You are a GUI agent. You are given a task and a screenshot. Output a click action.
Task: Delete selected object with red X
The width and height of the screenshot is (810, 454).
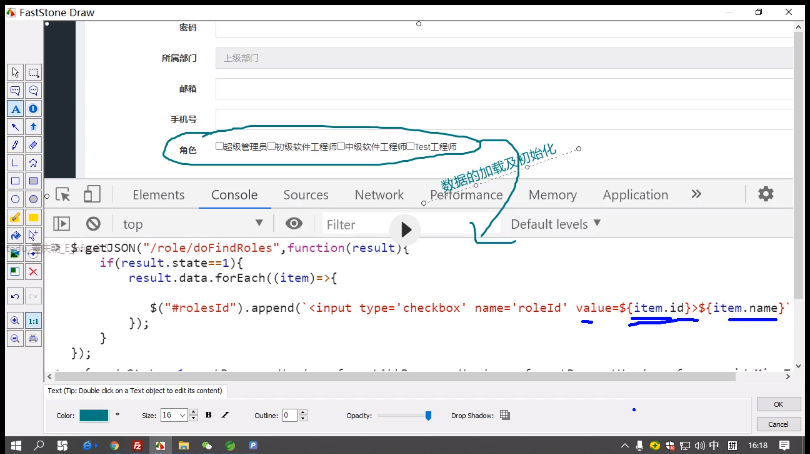click(33, 272)
